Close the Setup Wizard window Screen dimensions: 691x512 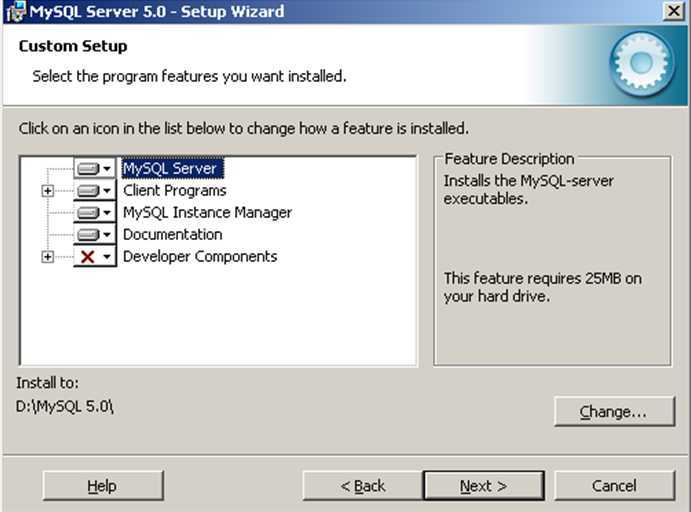coord(673,12)
